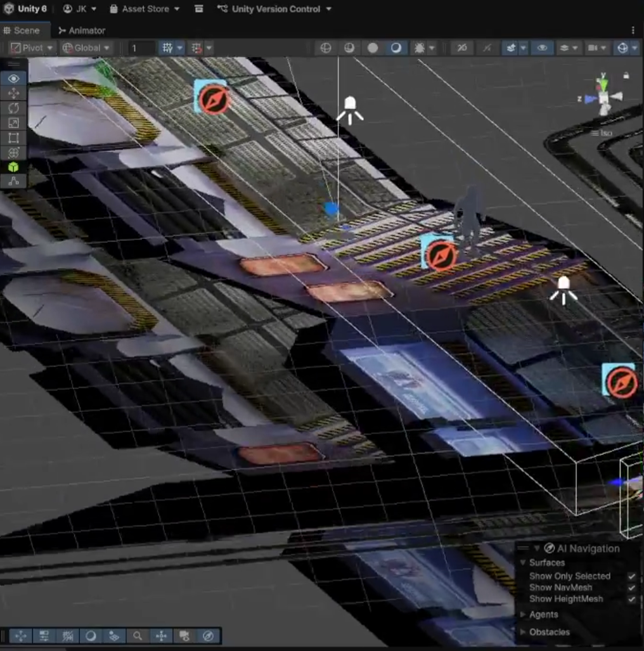Click the grid snap value field
This screenshot has height=651, width=644.
141,48
